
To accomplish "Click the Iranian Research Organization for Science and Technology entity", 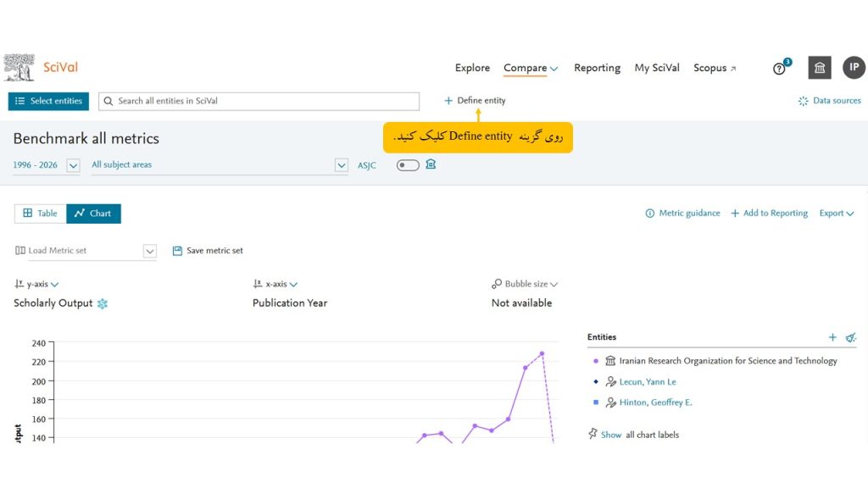I will pyautogui.click(x=728, y=361).
